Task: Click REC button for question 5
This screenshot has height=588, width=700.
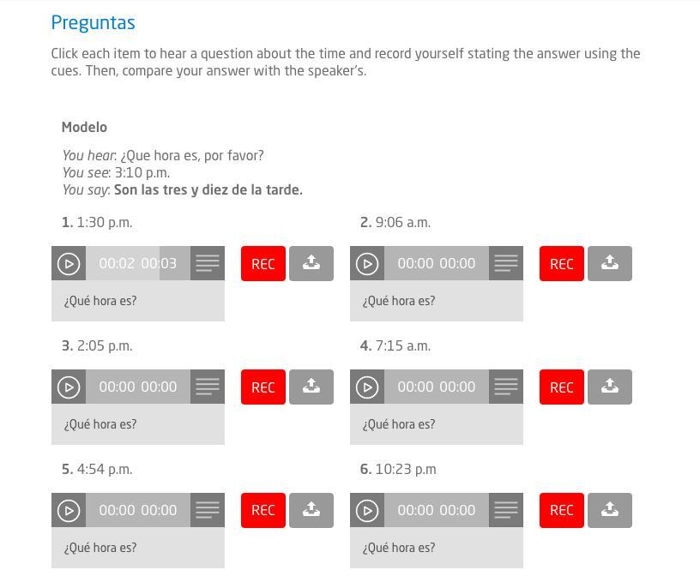Action: [263, 510]
